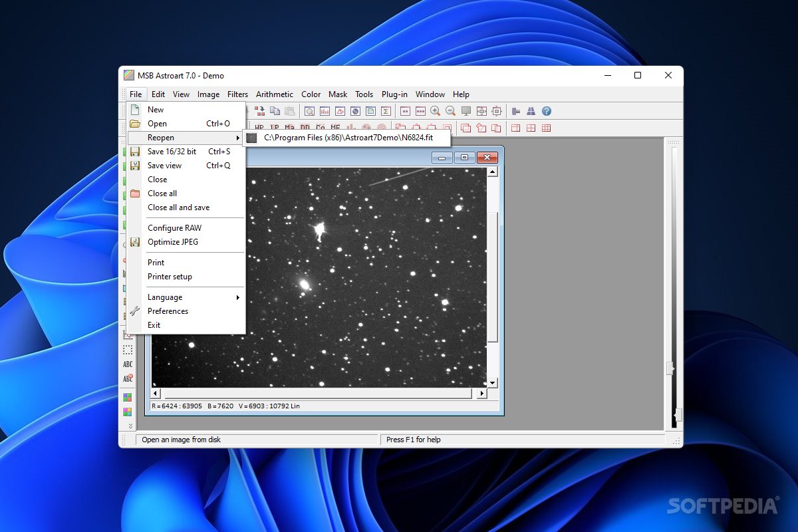
Task: Click image window scroll down arrow
Action: click(493, 383)
